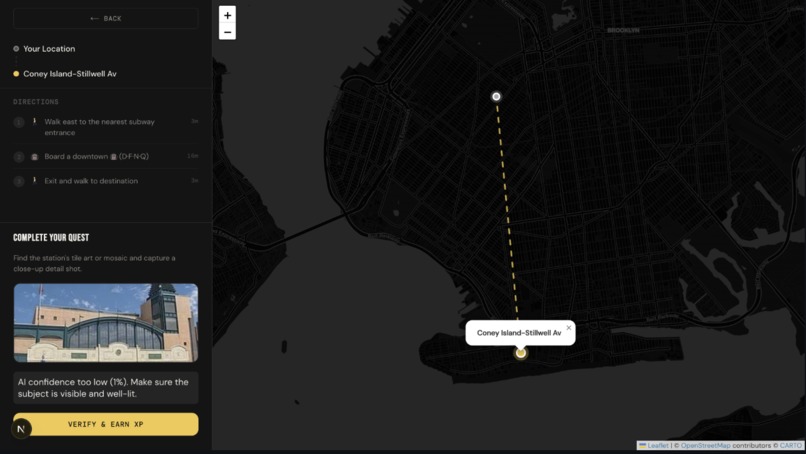The width and height of the screenshot is (806, 454).
Task: Click walking icon on third direction step
Action: pyautogui.click(x=34, y=180)
